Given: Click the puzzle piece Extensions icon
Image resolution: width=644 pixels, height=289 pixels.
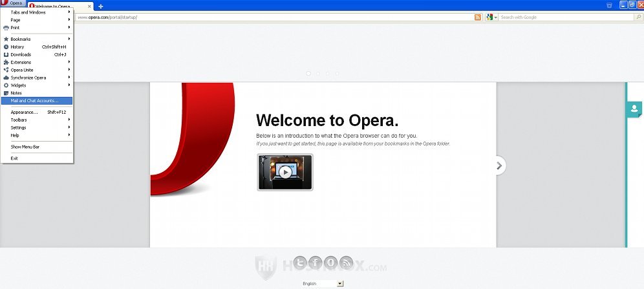Looking at the screenshot, I should pyautogui.click(x=6, y=63).
